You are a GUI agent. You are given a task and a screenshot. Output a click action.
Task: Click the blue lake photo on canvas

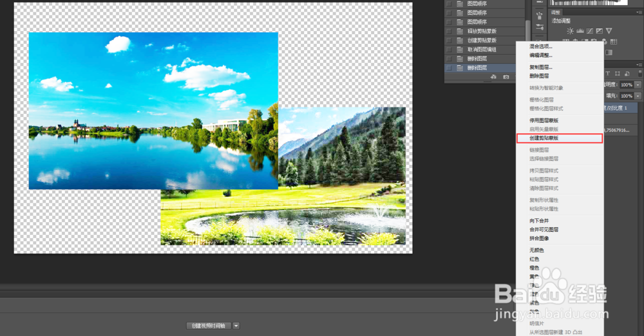tap(153, 111)
